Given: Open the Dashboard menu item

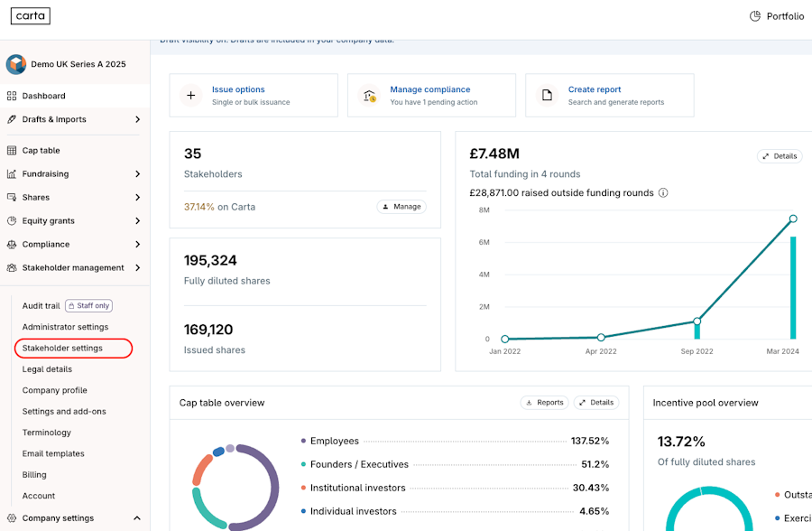Looking at the screenshot, I should click(x=43, y=96).
